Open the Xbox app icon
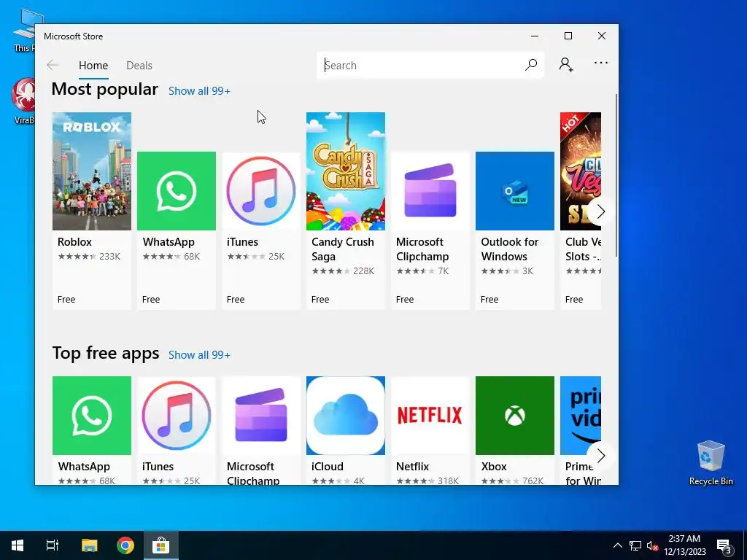Viewport: 747px width, 560px height. [514, 416]
